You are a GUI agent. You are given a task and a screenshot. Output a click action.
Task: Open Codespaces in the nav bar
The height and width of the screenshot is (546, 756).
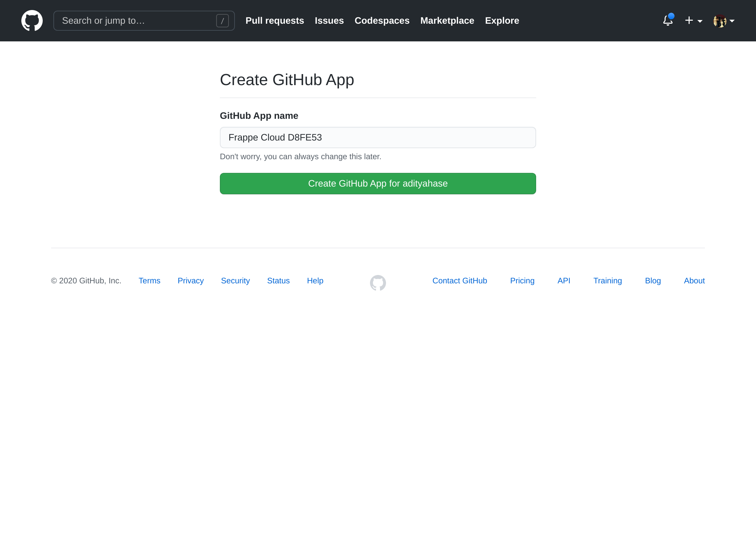click(382, 21)
